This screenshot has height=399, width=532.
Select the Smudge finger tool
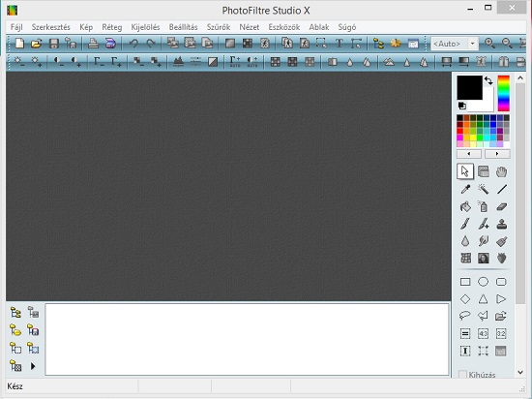point(483,241)
